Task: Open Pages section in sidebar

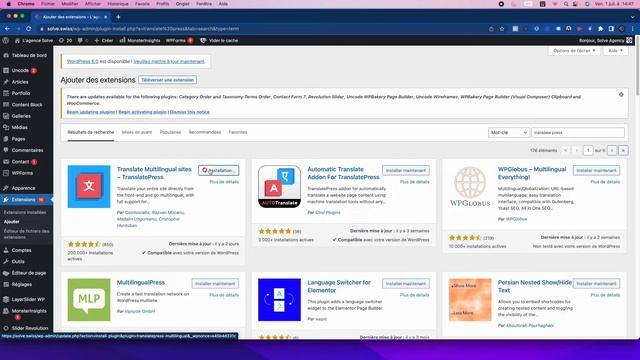Action: (x=18, y=139)
